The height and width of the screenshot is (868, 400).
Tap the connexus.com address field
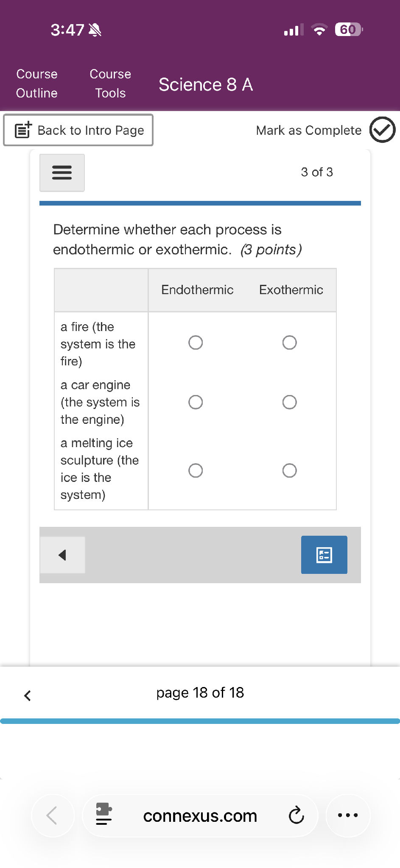click(200, 816)
